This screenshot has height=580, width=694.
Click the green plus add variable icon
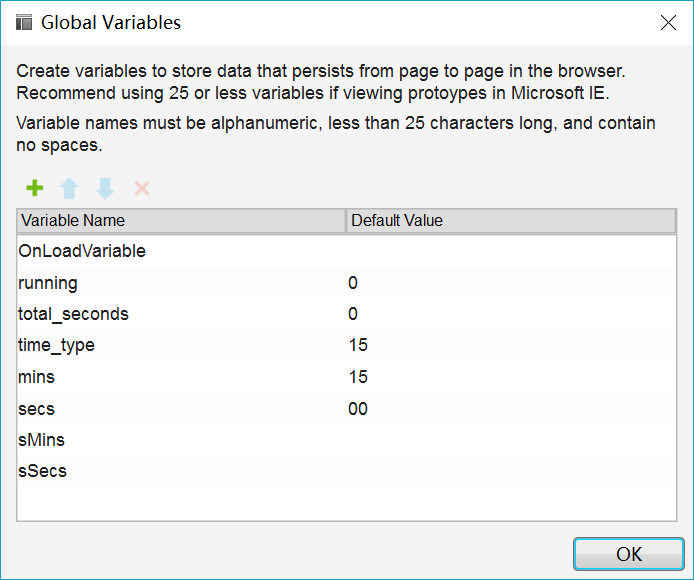tap(35, 188)
